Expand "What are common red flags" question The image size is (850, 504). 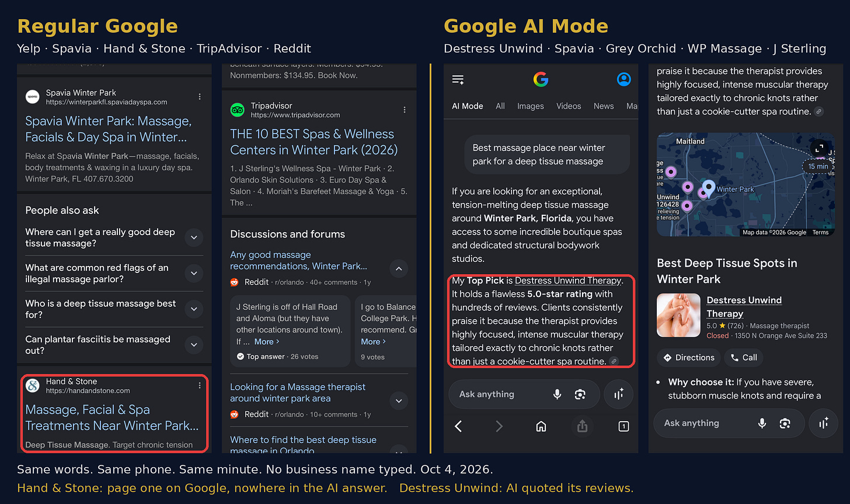click(x=194, y=273)
